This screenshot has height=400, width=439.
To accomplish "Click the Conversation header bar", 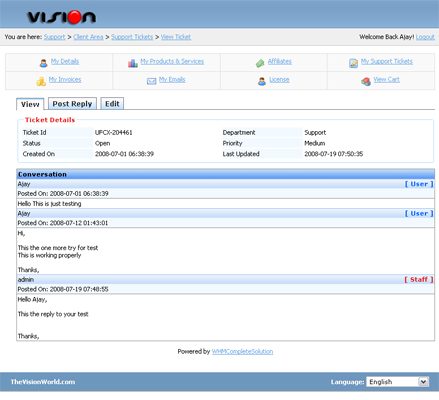I will click(226, 174).
